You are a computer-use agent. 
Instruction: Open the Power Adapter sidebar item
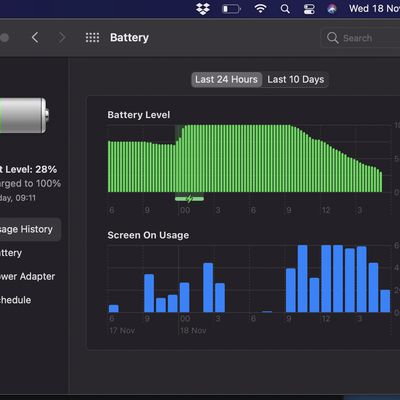pos(27,276)
